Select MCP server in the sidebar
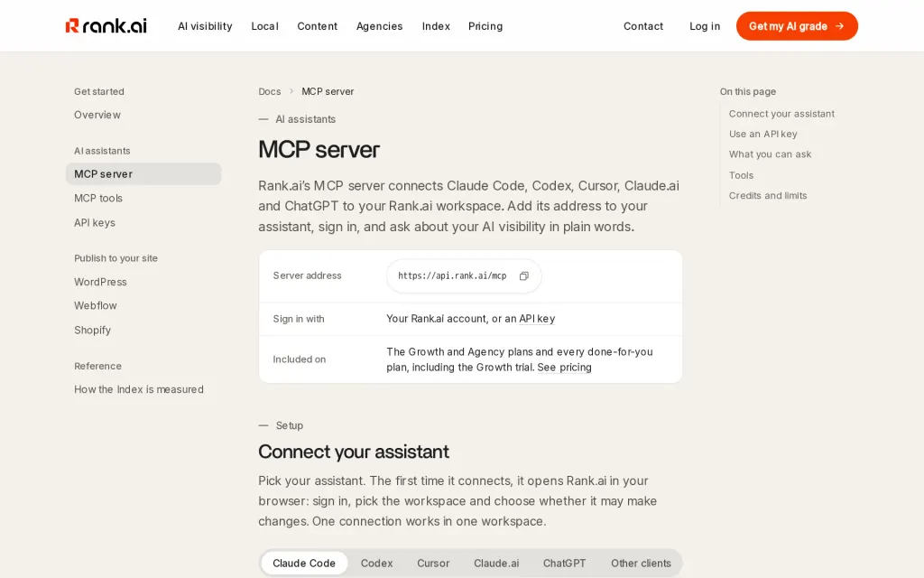The height and width of the screenshot is (578, 924). point(143,174)
